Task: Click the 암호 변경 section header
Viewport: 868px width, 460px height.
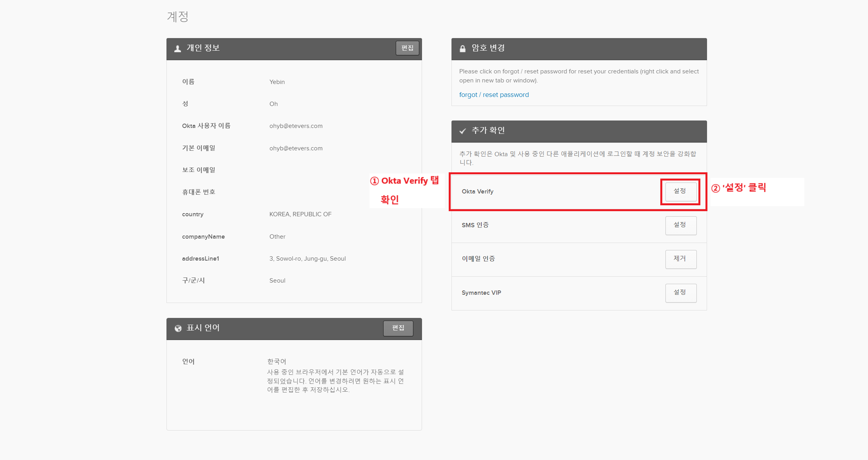Action: point(488,48)
